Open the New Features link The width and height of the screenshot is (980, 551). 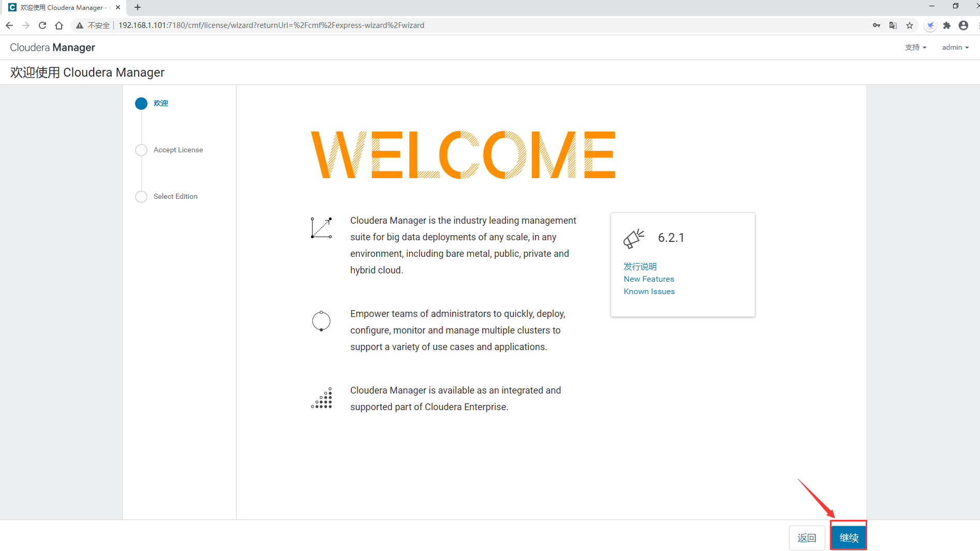pyautogui.click(x=649, y=279)
